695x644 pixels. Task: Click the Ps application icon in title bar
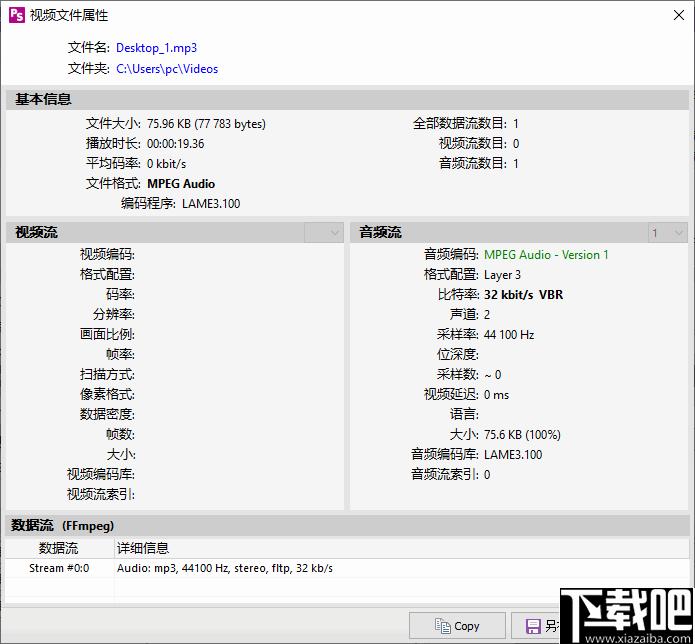point(17,15)
